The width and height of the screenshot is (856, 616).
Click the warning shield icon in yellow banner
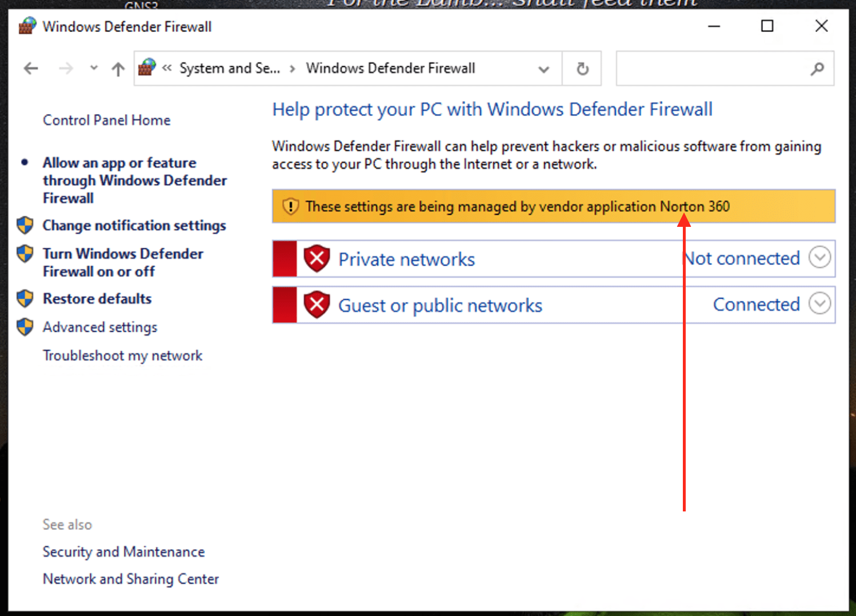pos(290,206)
